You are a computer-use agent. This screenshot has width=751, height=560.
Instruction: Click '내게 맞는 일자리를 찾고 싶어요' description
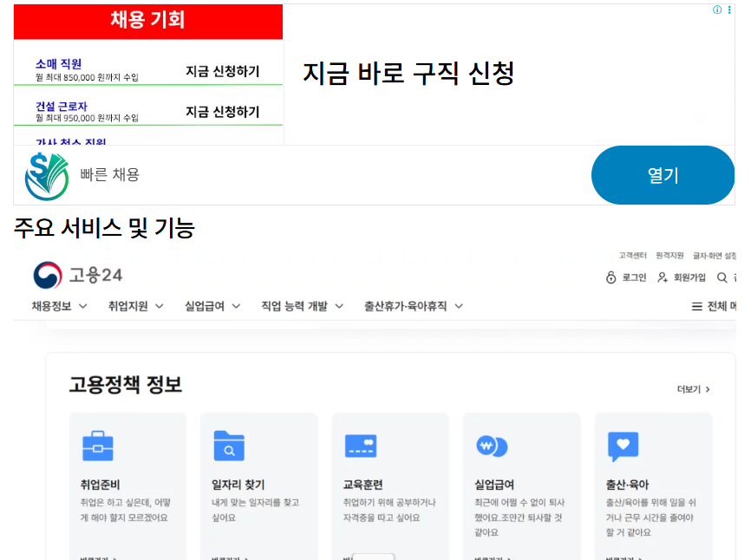256,510
